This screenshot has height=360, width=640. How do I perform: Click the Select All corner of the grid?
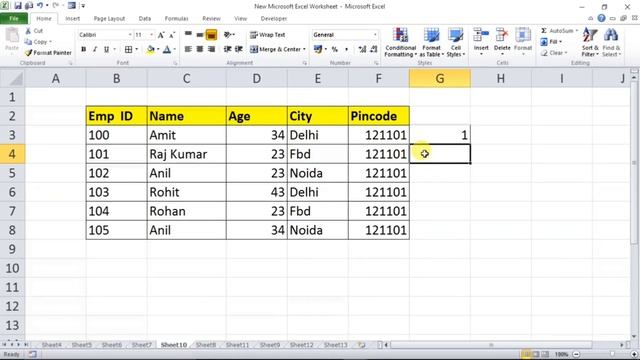point(12,78)
